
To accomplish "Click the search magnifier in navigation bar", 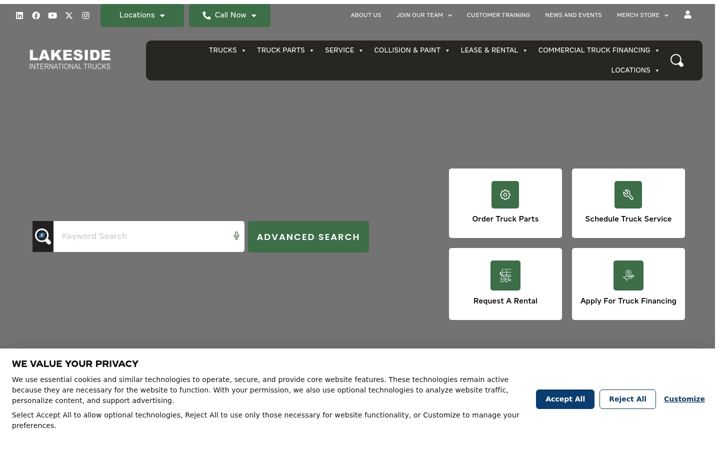I will [x=676, y=61].
